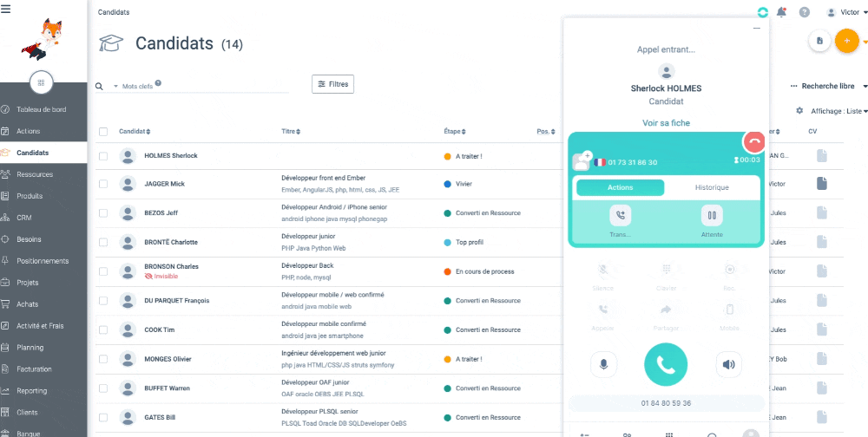
Task: Answer call with large green phone button
Action: point(666,364)
